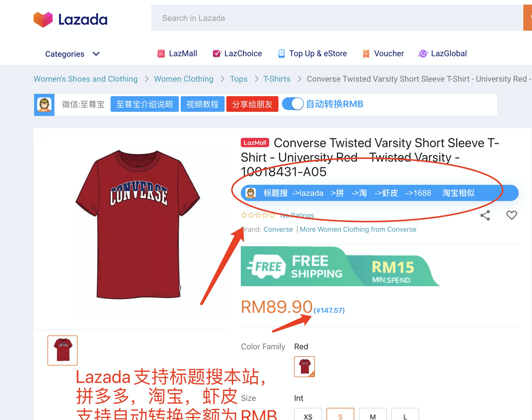Go to Women Clothing breadcrumb
Screen dimensions: 532x420
point(184,79)
